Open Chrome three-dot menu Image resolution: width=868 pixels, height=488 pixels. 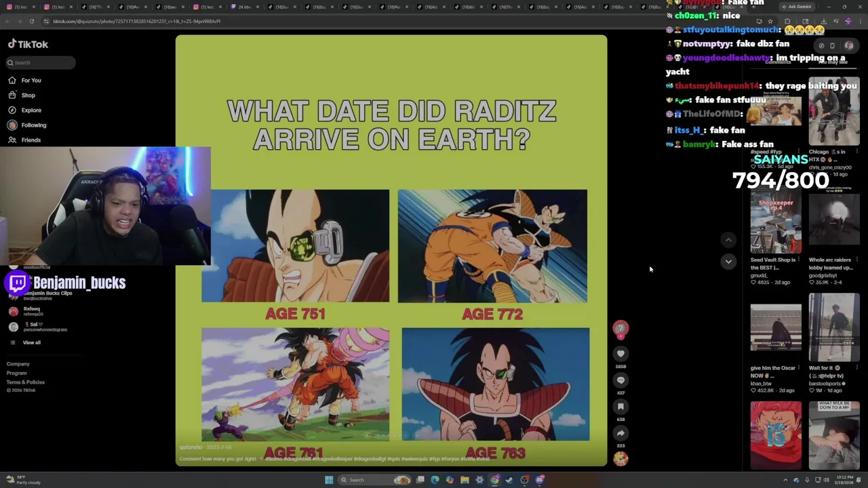859,21
